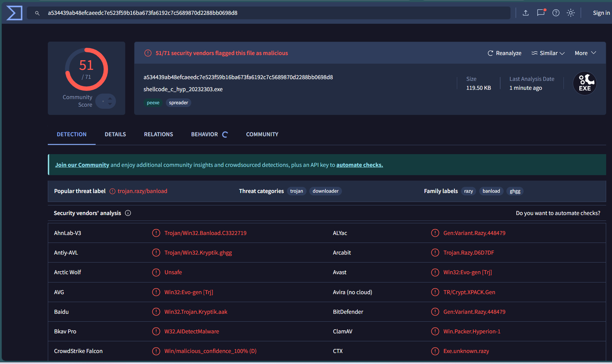Click the 51 / 71 detection score ring

point(87,69)
